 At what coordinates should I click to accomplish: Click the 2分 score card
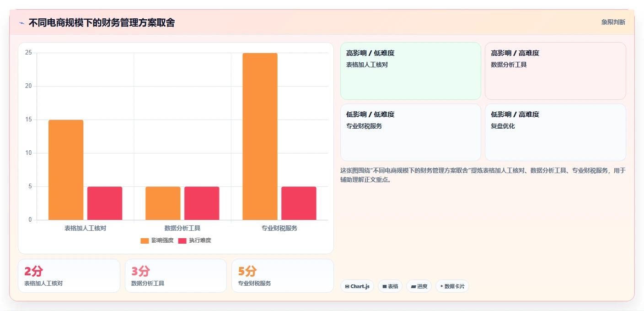(69, 276)
